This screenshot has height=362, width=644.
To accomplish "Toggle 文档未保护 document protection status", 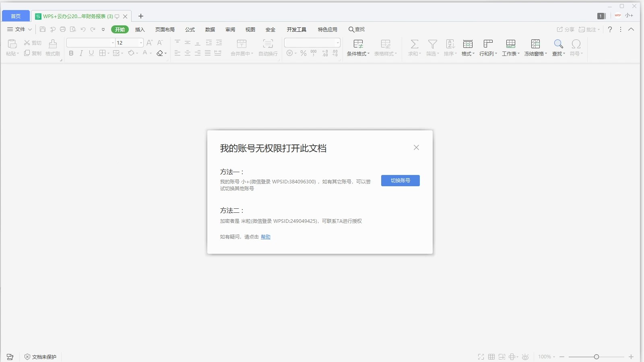I will coord(40,357).
